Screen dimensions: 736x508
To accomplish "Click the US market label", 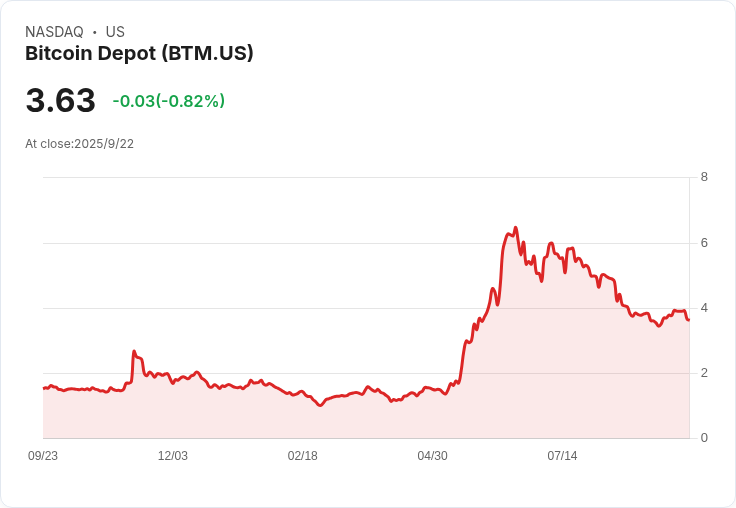I will 115,32.
